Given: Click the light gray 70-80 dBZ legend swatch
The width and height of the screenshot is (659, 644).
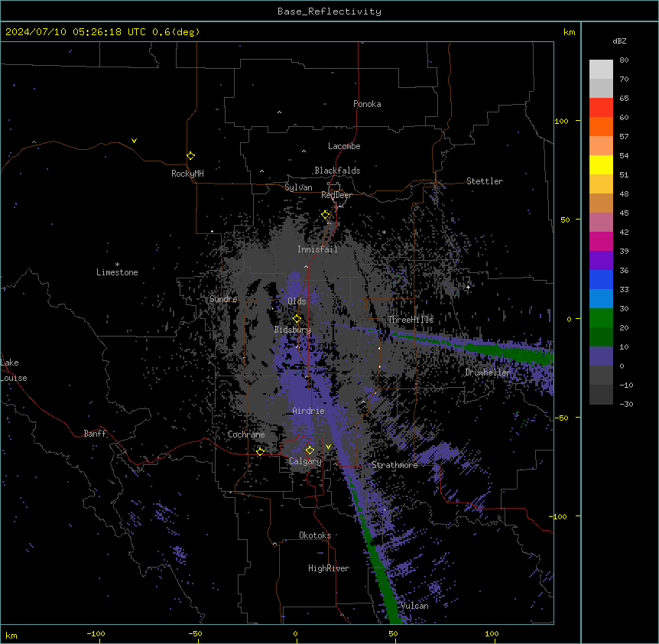Looking at the screenshot, I should 601,70.
